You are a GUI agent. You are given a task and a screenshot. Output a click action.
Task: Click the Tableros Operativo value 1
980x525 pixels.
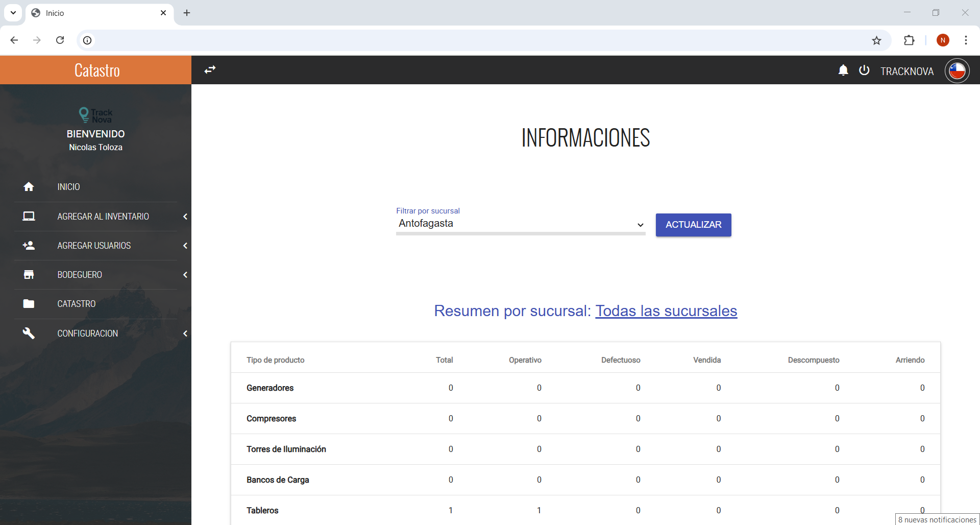point(539,511)
